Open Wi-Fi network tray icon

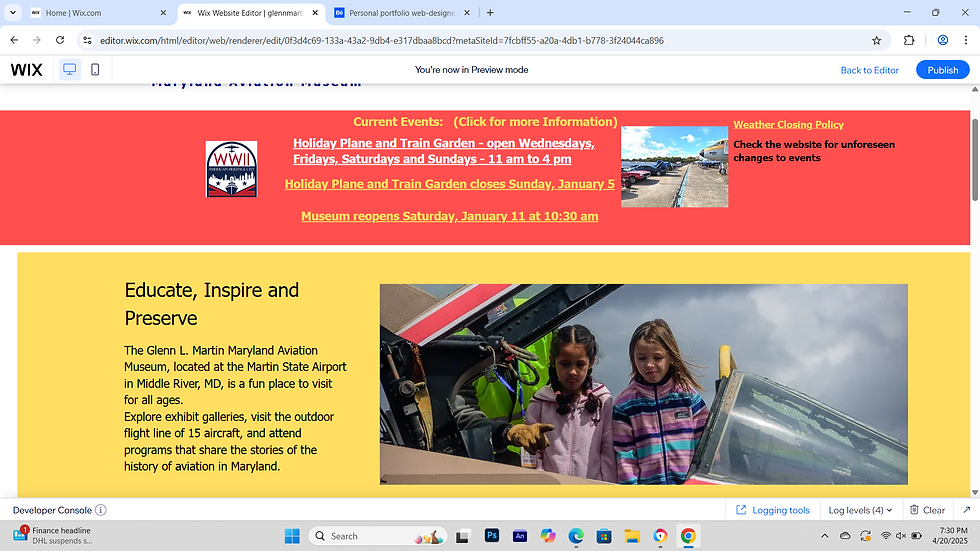coord(886,535)
